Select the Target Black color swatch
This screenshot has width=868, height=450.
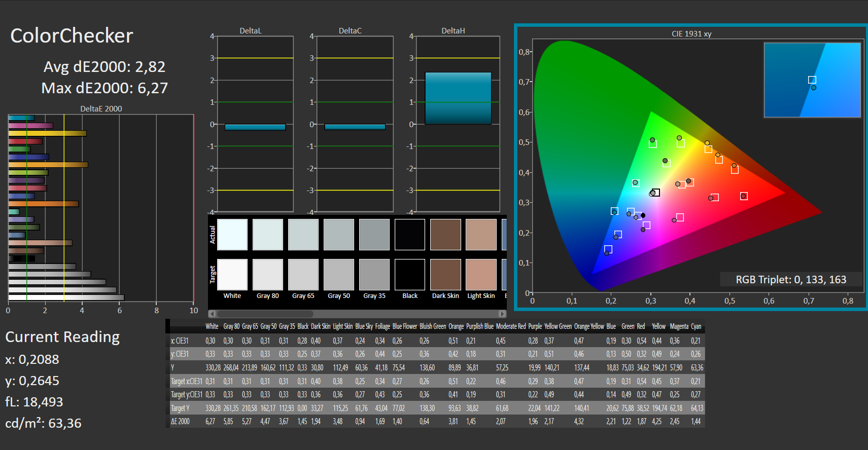(410, 275)
